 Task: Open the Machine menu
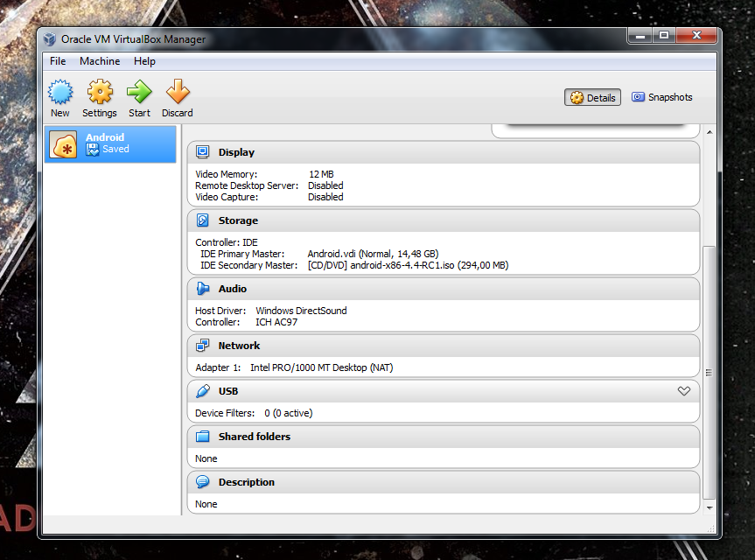click(x=100, y=61)
